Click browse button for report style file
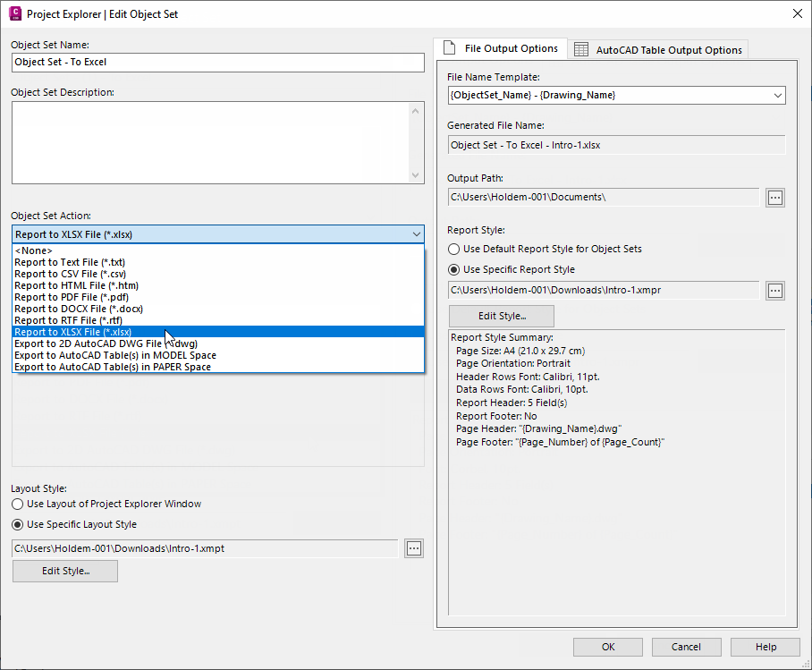 coord(775,290)
